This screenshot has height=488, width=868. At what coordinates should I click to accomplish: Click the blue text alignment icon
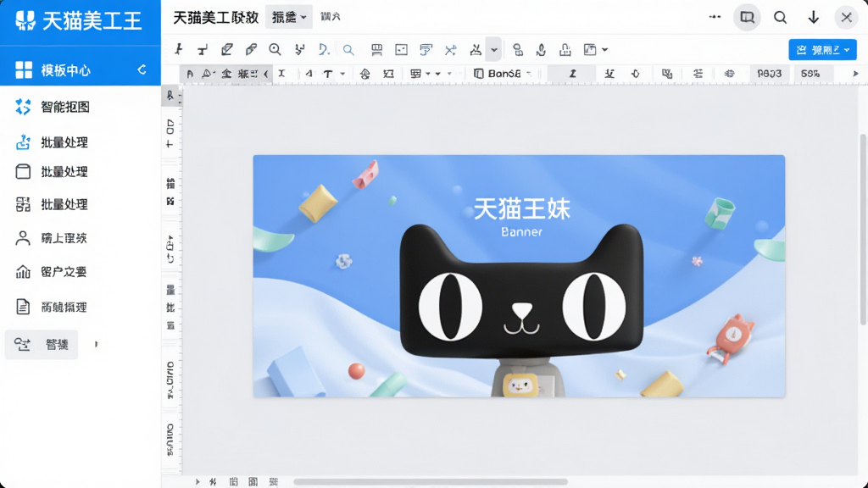click(426, 50)
